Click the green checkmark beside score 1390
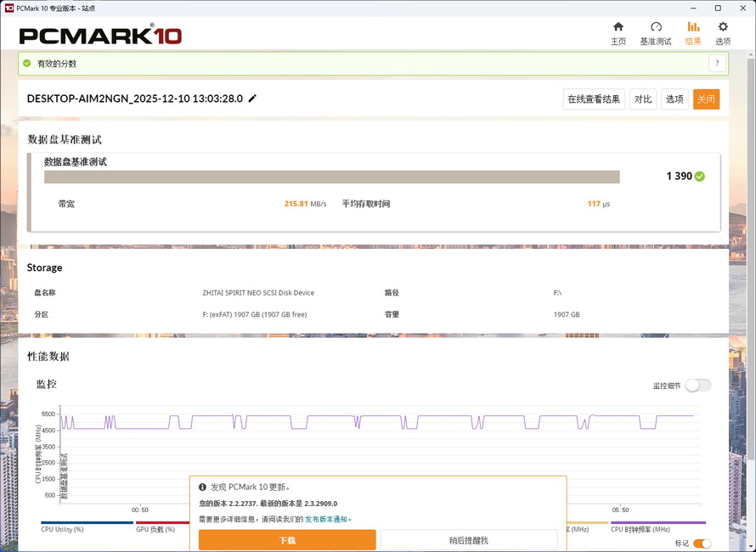This screenshot has width=756, height=552. (702, 177)
